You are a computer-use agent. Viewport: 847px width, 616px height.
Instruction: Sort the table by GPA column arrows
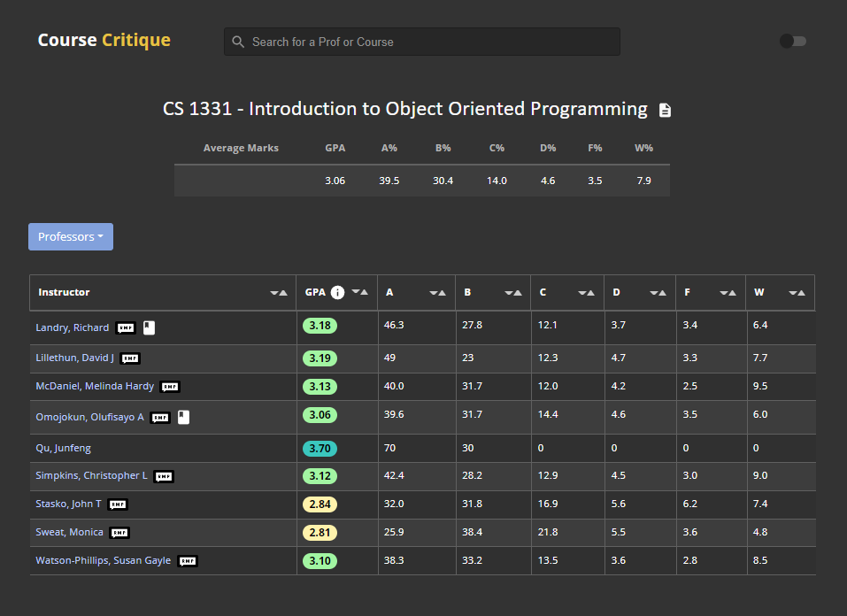pyautogui.click(x=359, y=292)
